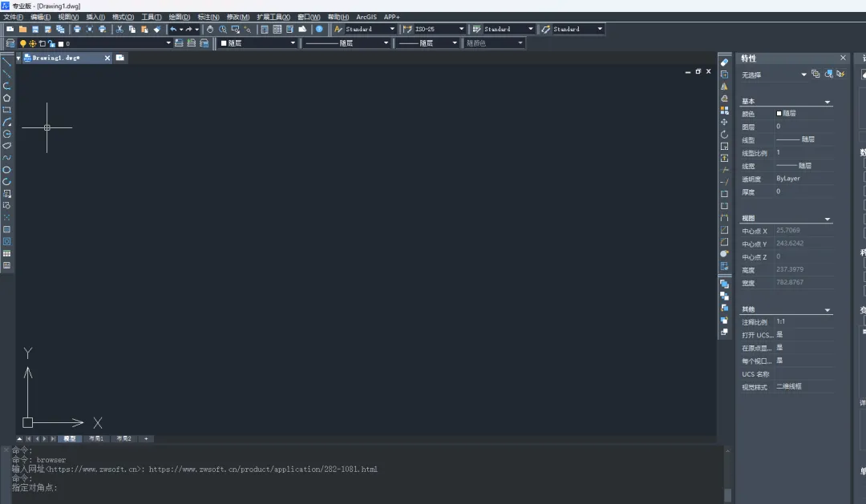Click the new drawing tab button
This screenshot has width=866, height=504.
[x=119, y=58]
